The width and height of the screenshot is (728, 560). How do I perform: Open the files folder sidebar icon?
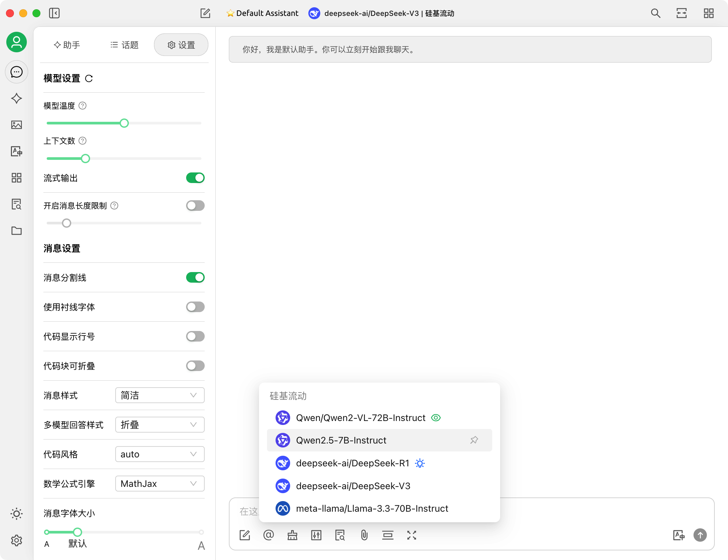pyautogui.click(x=16, y=231)
